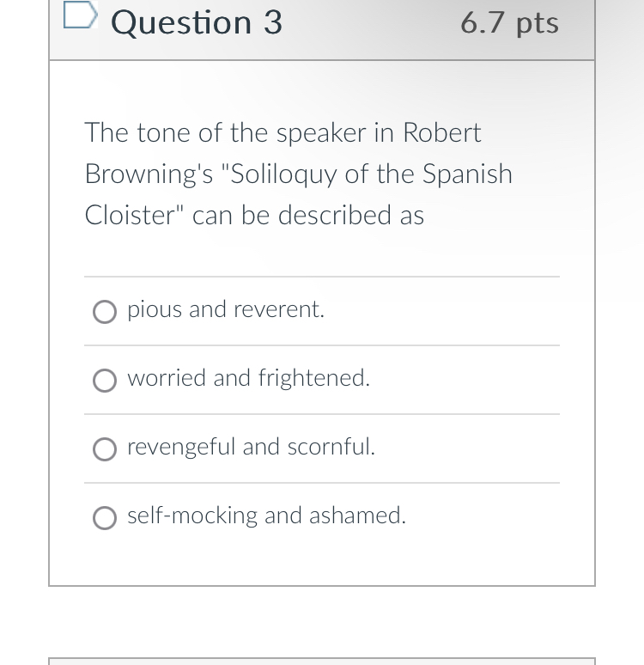
Task: Click the word 'speaker' in the prompt
Action: point(321,134)
